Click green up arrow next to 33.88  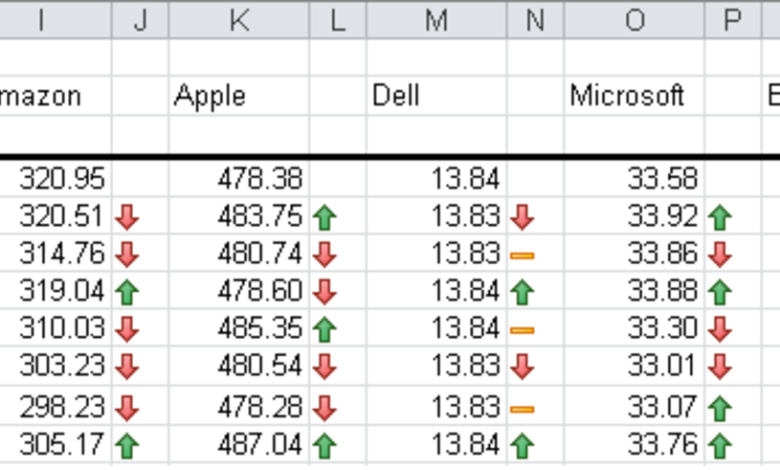pyautogui.click(x=720, y=292)
